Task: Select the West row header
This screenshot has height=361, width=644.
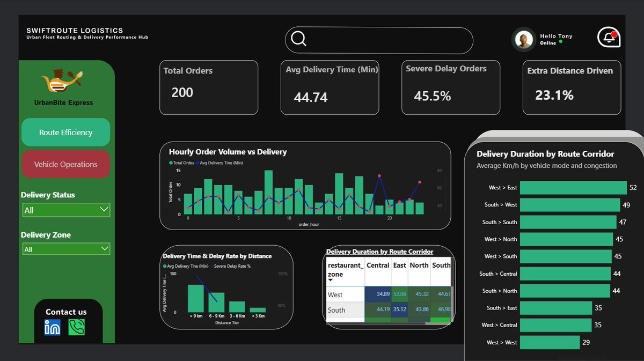Action: tap(345, 294)
